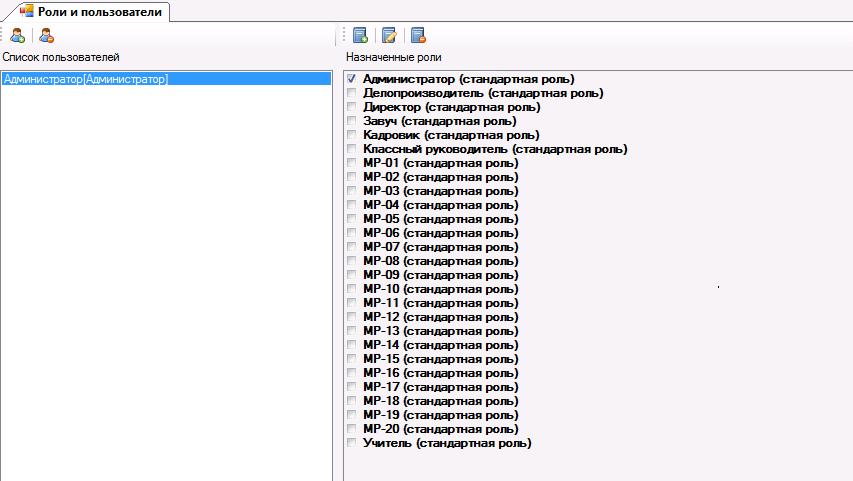The image size is (853, 481).
Task: Select the Кадровик (стандартная роль) label
Action: point(451,135)
